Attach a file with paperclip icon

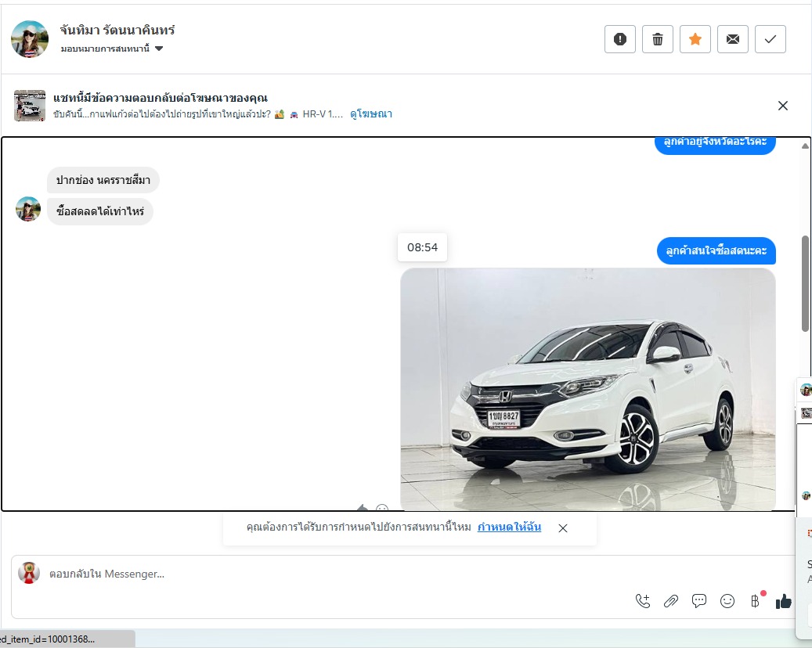(671, 601)
